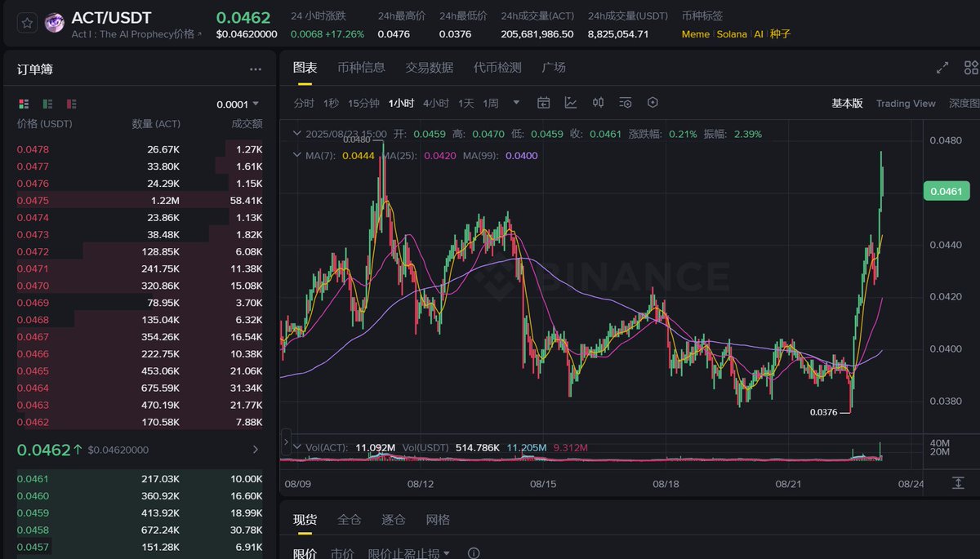Click sell order row at 0.0475
The height and width of the screenshot is (559, 980).
tap(140, 201)
